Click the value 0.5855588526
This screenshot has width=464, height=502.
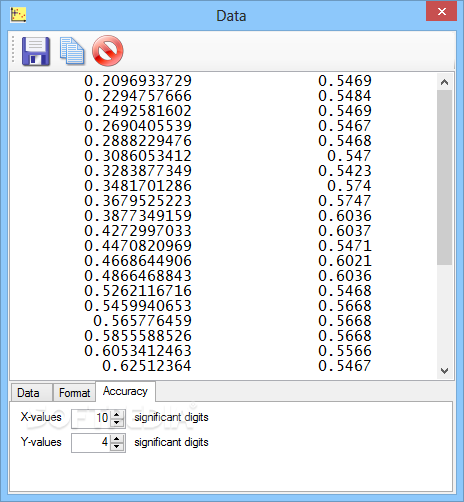(138, 336)
